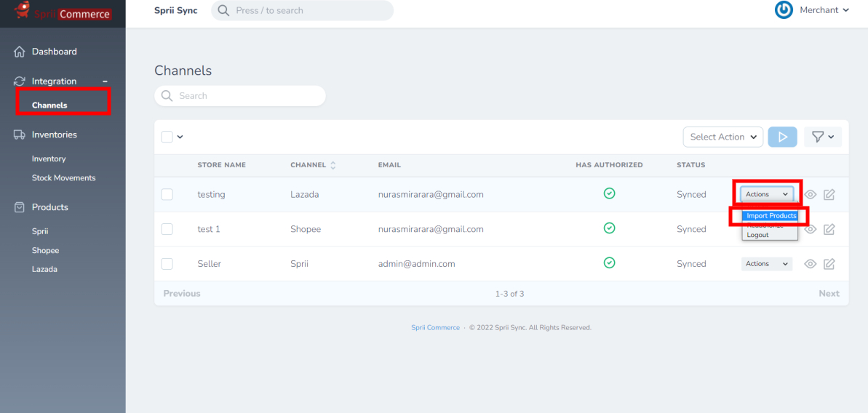Open Actions dropdown for Seller store

[767, 264]
